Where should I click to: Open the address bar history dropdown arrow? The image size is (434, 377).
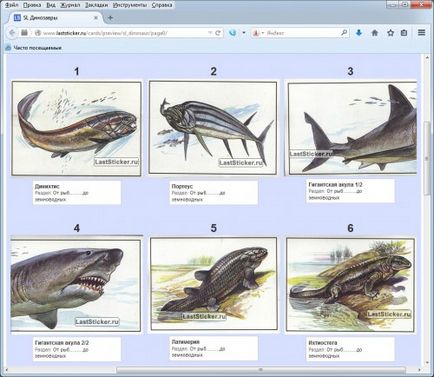click(x=210, y=33)
